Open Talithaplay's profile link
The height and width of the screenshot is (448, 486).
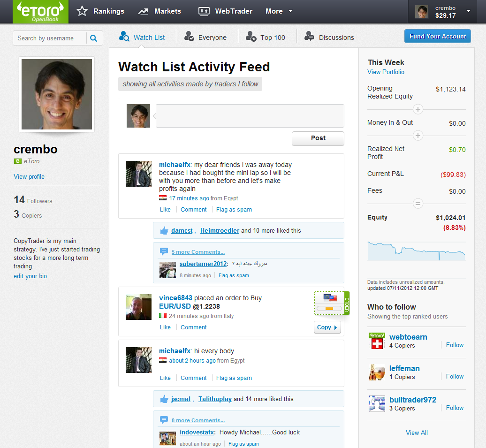click(x=215, y=399)
